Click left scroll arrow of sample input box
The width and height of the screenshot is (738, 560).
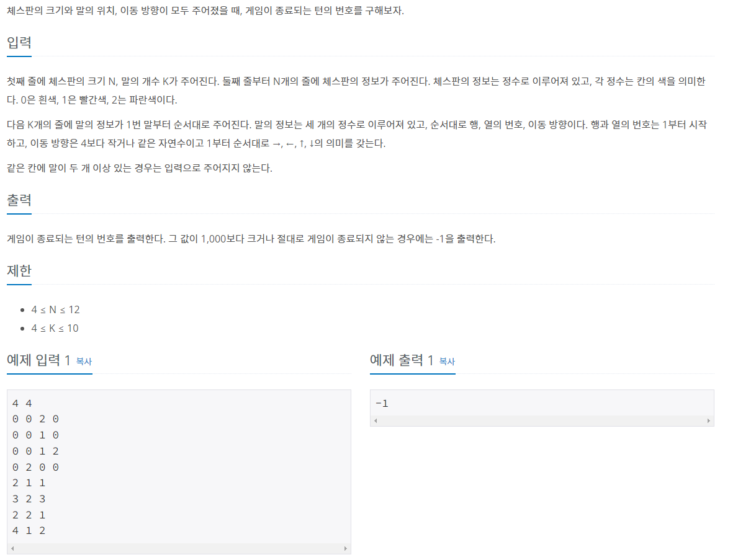click(x=12, y=548)
